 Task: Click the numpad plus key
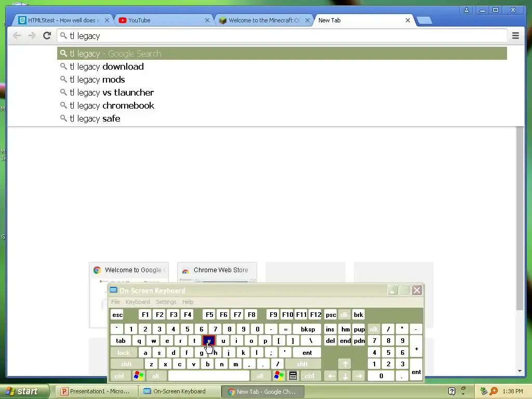tap(416, 347)
